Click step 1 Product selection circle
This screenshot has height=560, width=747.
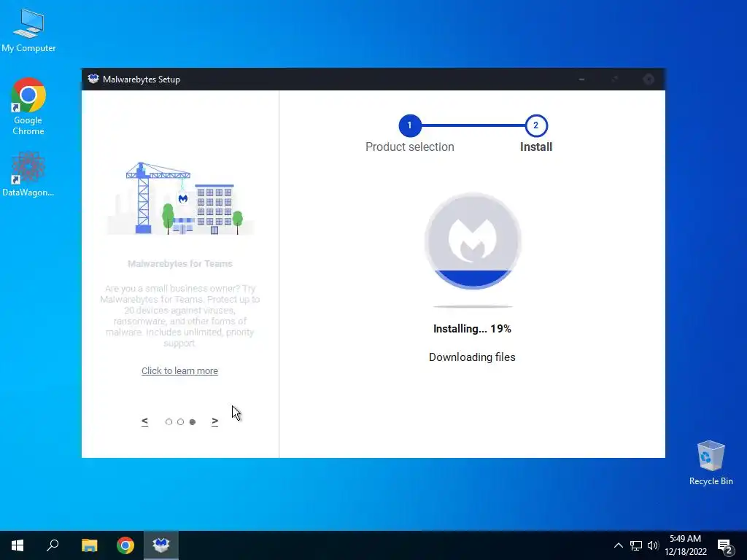click(x=410, y=125)
